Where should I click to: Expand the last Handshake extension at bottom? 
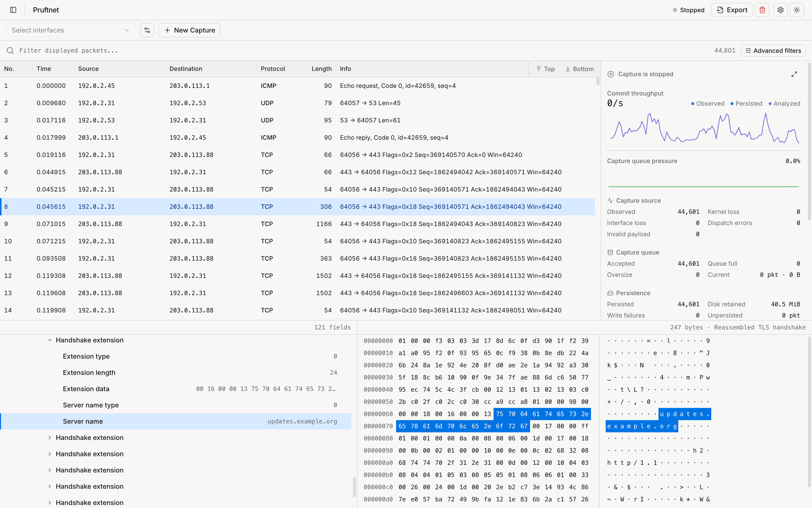coord(50,503)
